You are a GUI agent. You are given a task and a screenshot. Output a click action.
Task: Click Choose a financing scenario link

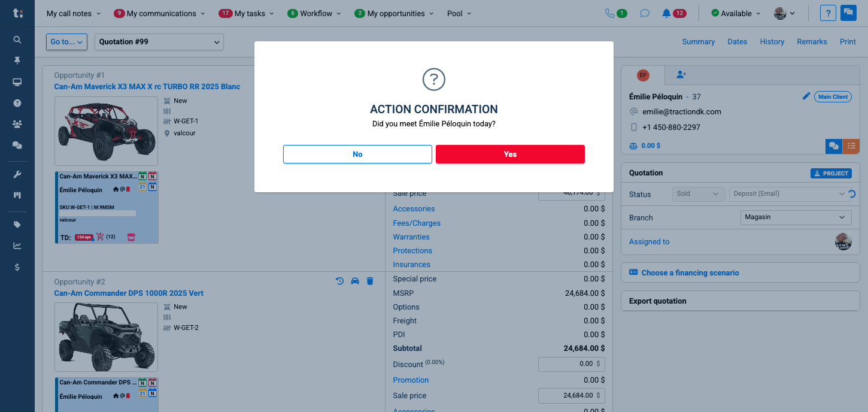pyautogui.click(x=690, y=272)
